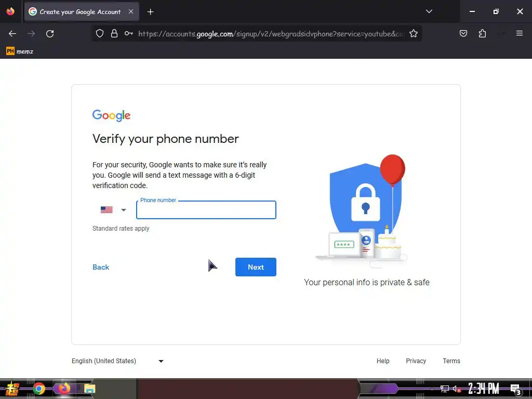Screen dimensions: 532x399
Task: Open File Explorer from the taskbar
Action: [x=89, y=389]
